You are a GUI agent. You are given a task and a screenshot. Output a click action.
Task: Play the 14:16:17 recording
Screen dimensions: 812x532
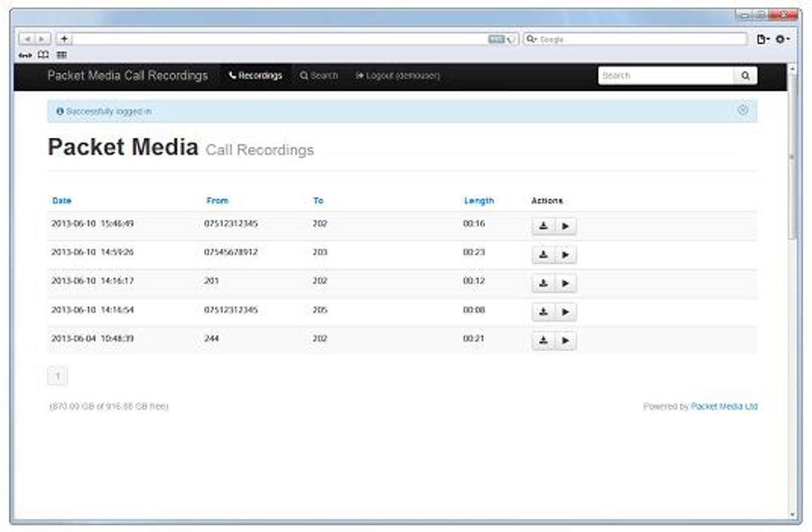pyautogui.click(x=566, y=283)
